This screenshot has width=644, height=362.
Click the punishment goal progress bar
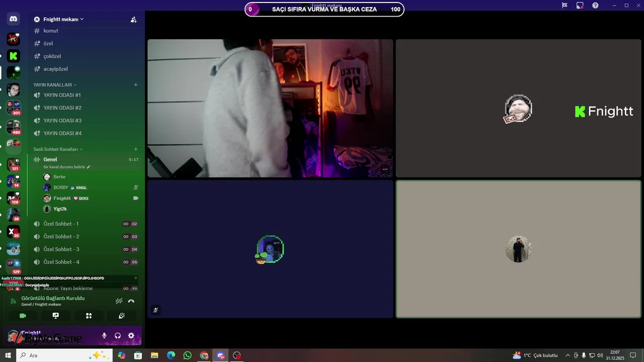point(325,9)
